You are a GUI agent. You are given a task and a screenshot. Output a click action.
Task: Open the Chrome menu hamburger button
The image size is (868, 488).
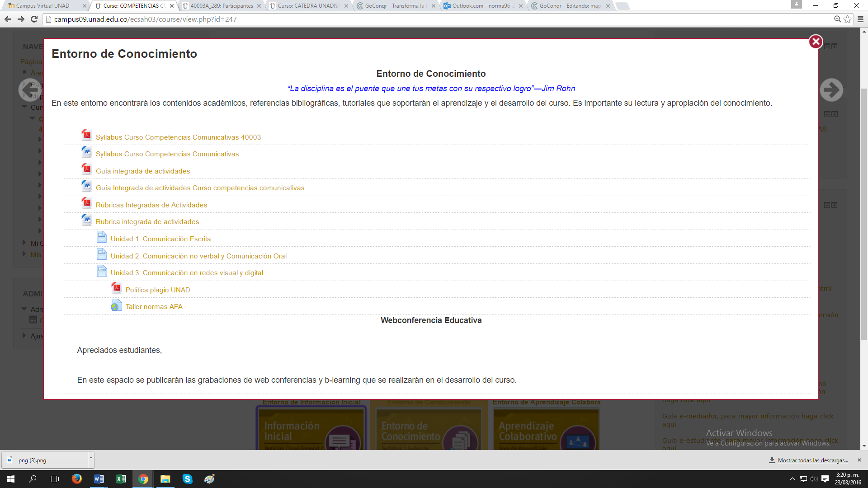860,19
